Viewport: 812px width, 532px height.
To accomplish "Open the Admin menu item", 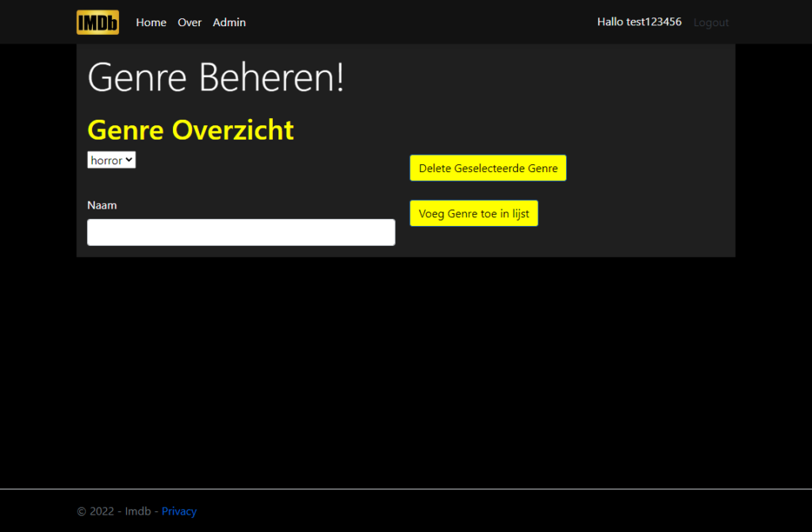I will pos(229,22).
